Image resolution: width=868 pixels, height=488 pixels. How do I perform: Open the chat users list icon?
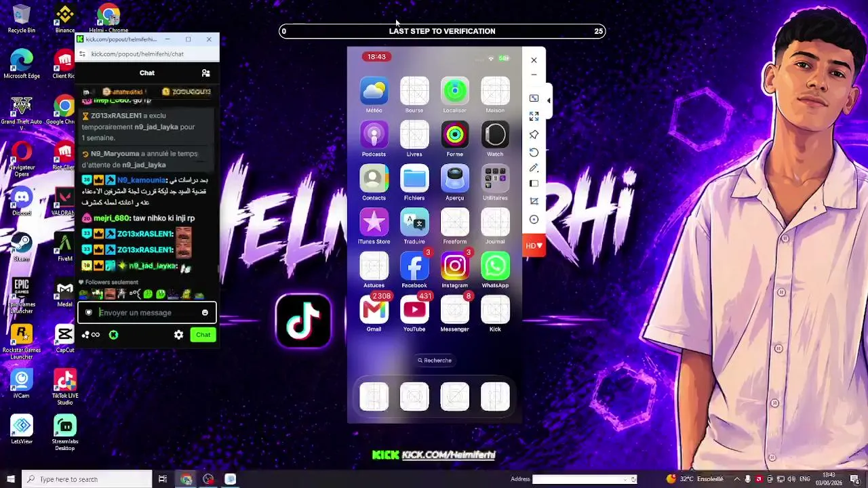pyautogui.click(x=205, y=73)
